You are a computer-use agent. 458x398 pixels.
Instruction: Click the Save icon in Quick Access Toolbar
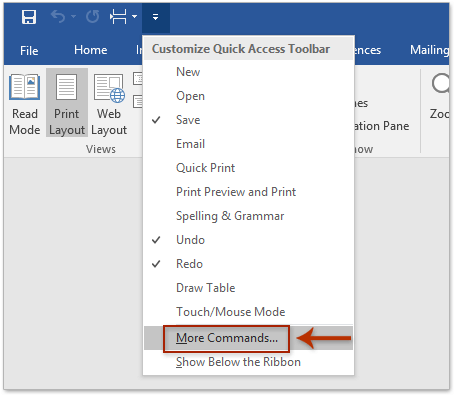[29, 17]
